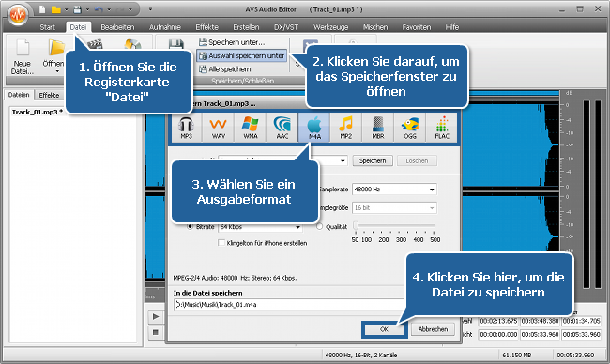Select the MBR format icon
Image resolution: width=610 pixels, height=364 pixels.
click(378, 128)
